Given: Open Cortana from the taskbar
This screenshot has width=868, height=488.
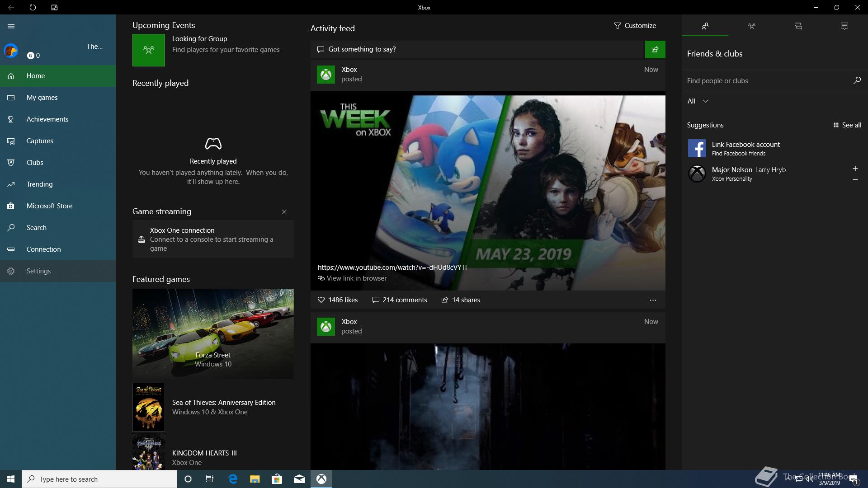Looking at the screenshot, I should point(188,479).
